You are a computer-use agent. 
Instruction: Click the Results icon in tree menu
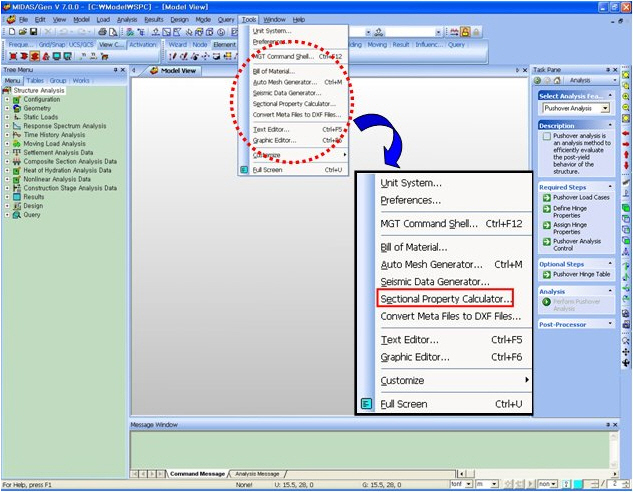[17, 197]
